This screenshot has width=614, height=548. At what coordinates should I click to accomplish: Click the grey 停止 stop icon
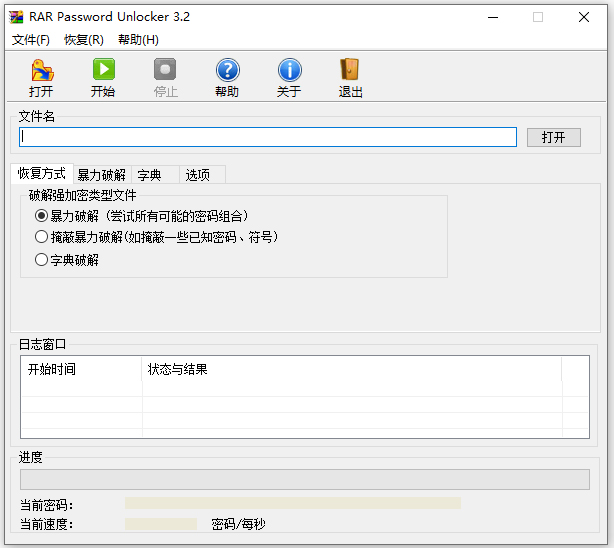(x=165, y=69)
